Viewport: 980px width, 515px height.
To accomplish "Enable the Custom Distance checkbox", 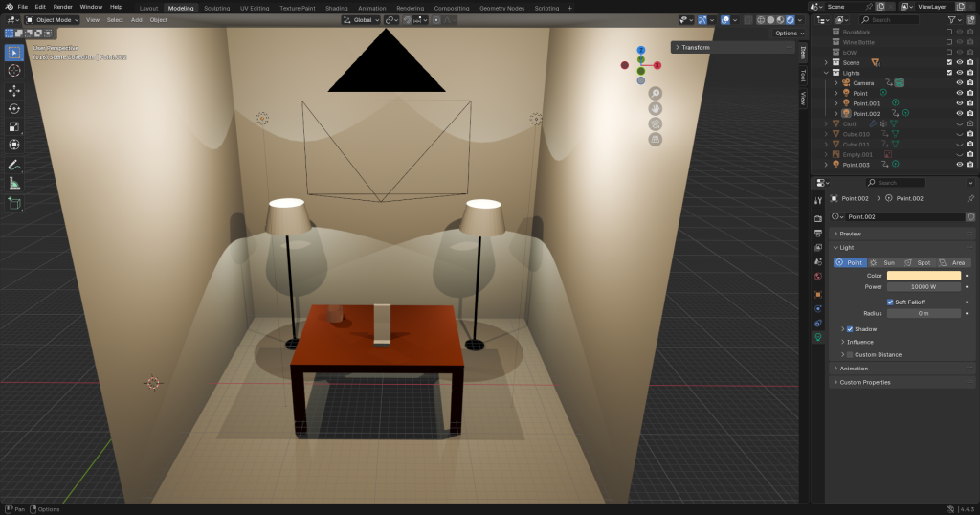I will [850, 355].
